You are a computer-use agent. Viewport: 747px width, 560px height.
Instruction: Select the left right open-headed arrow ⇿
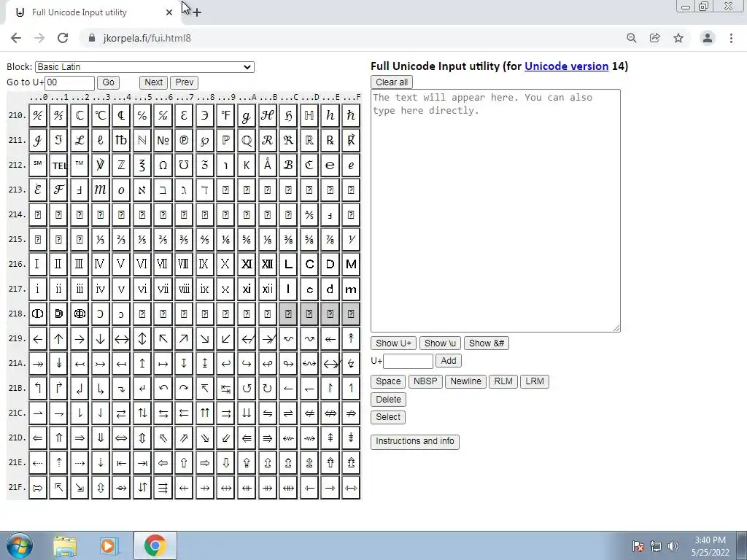pyautogui.click(x=351, y=488)
